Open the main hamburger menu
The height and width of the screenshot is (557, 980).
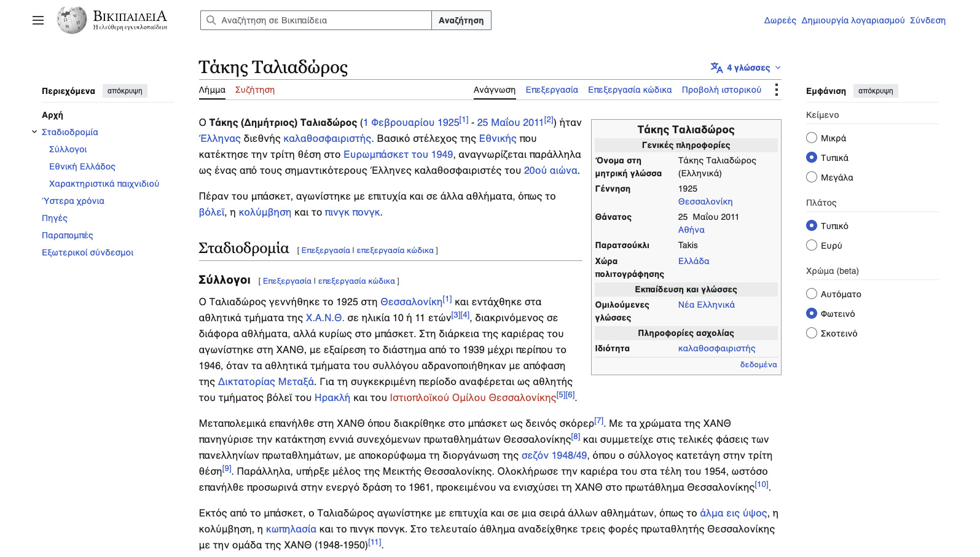[38, 20]
